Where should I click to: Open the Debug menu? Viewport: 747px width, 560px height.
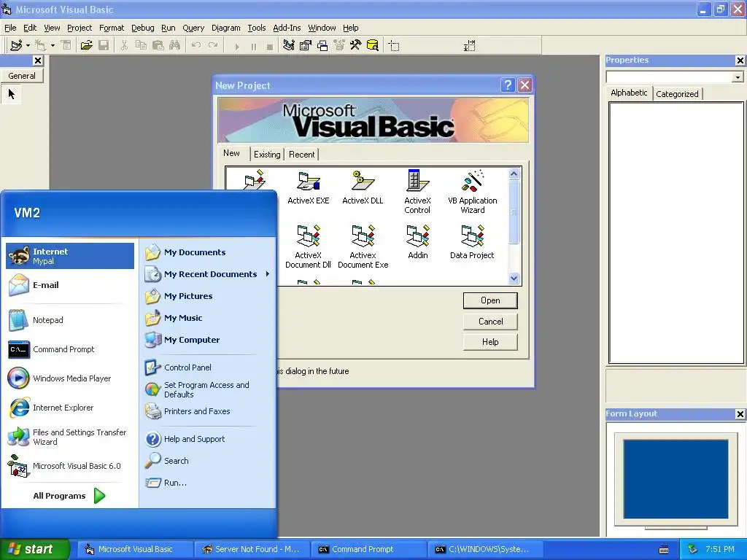point(142,28)
